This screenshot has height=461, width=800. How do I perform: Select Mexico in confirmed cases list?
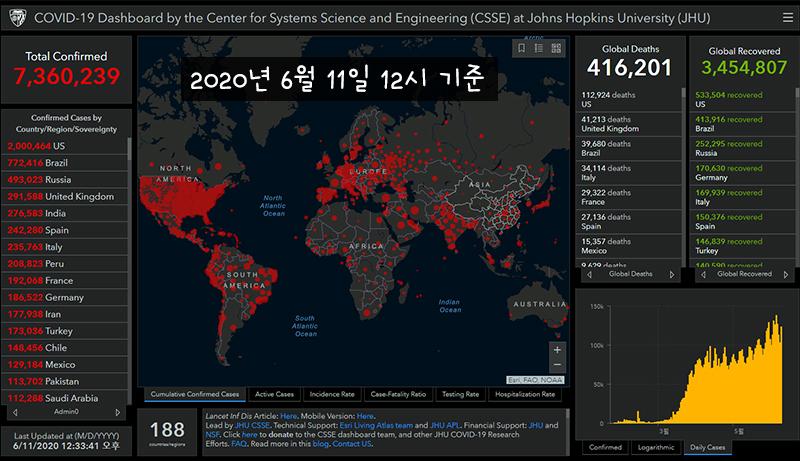coord(65,365)
